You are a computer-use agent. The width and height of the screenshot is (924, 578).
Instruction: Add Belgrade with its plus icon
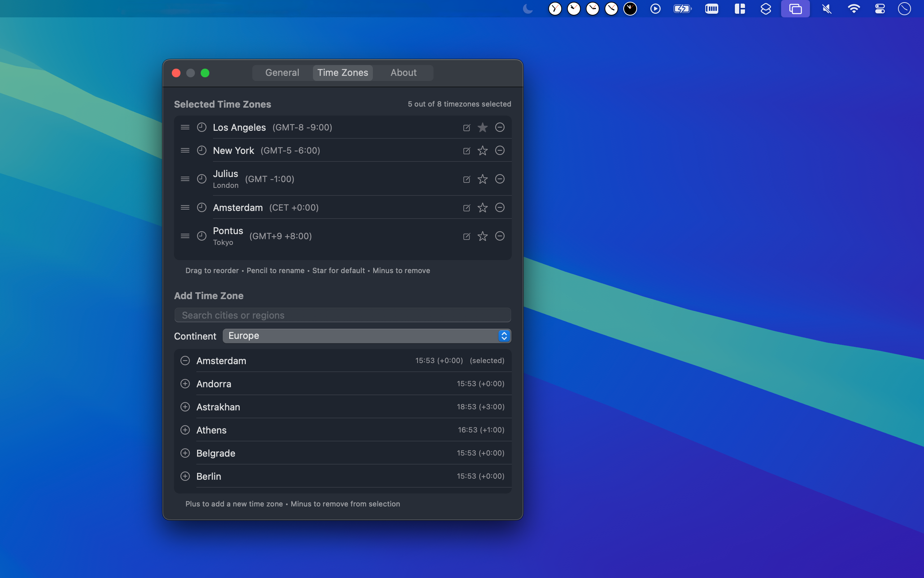(x=185, y=453)
